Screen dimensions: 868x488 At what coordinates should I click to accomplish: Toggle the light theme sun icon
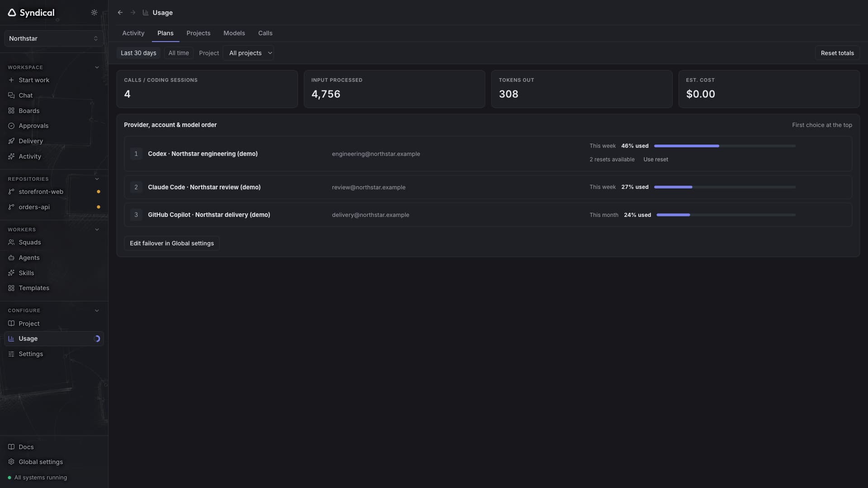[x=94, y=13]
